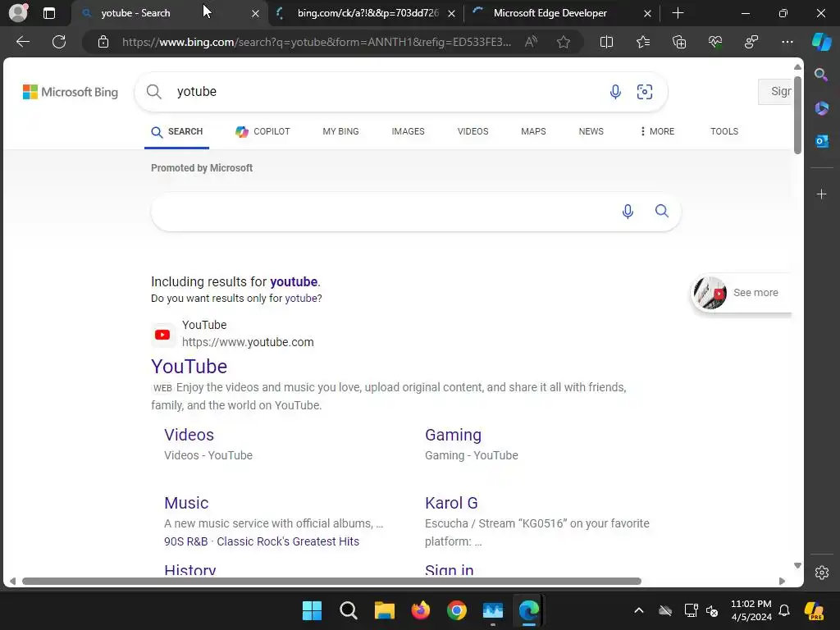Select the COPILOT search tab
840x630 pixels.
point(262,131)
